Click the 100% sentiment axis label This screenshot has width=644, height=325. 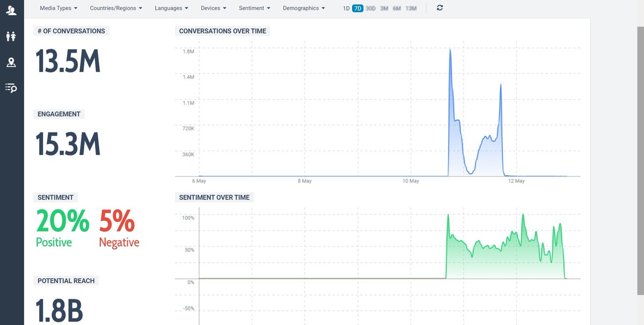pyautogui.click(x=188, y=218)
